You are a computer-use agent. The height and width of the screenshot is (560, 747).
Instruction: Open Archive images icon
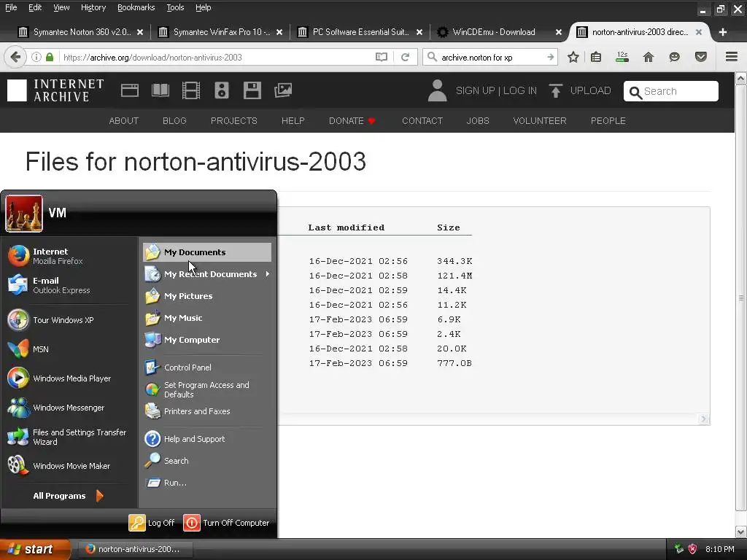[283, 90]
